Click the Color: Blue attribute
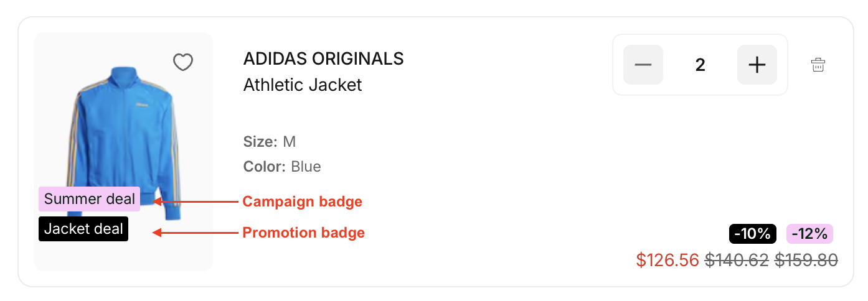Viewport: 868px width, 301px height. coord(282,167)
